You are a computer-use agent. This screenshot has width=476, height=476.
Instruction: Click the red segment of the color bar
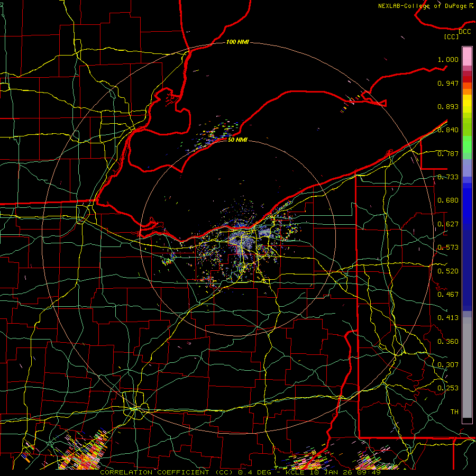(467, 79)
